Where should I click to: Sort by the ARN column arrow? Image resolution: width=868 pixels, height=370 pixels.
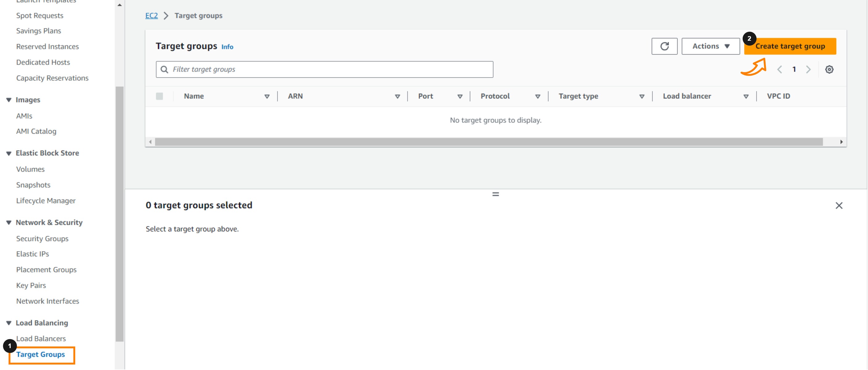(397, 96)
